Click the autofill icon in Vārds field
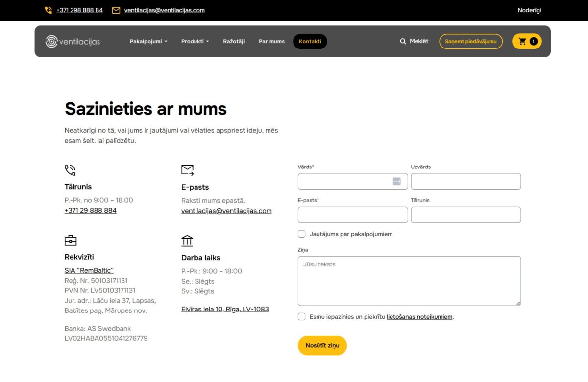Image resolution: width=588 pixels, height=382 pixels. point(397,181)
